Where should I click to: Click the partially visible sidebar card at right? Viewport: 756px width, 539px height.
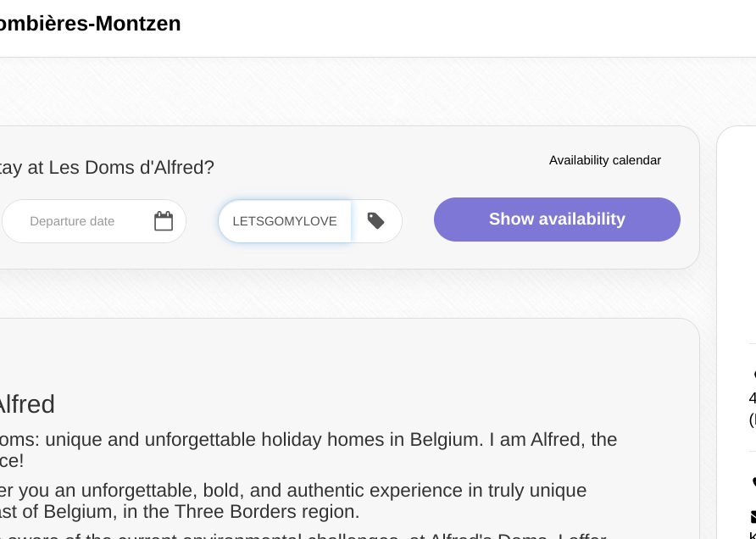click(737, 254)
